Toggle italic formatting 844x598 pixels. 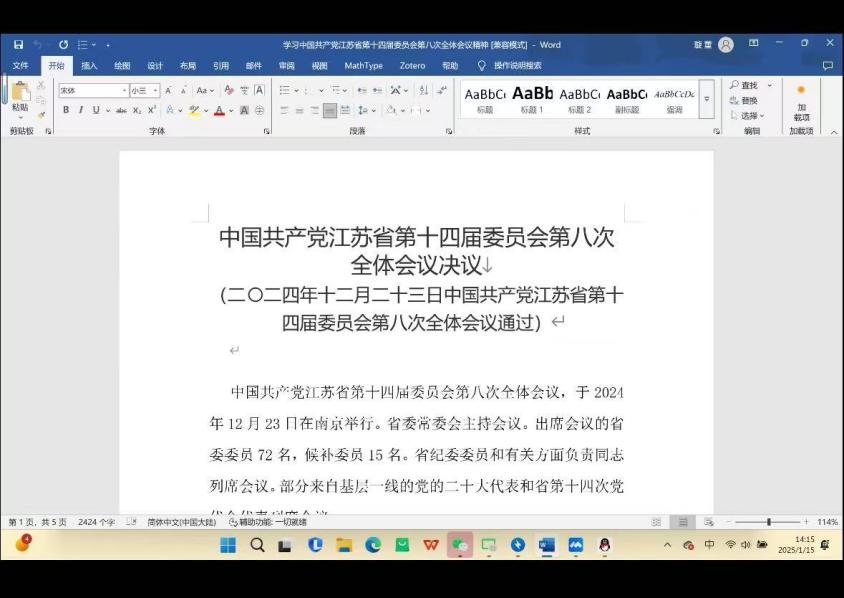tap(81, 110)
